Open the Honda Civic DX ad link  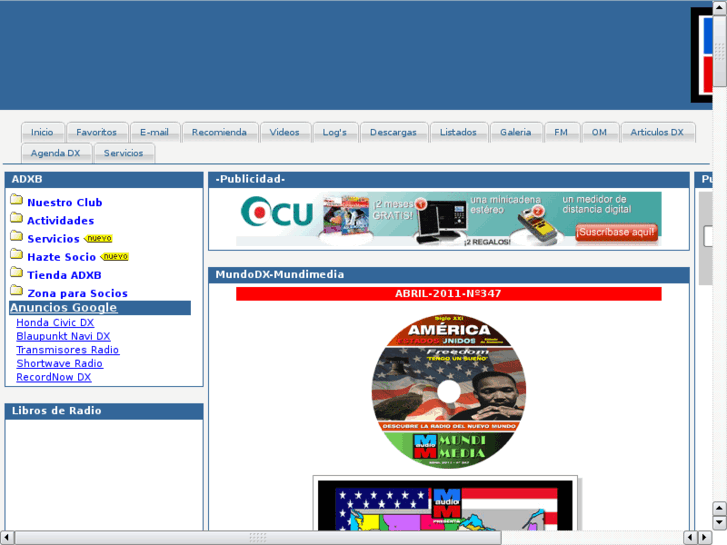[55, 322]
